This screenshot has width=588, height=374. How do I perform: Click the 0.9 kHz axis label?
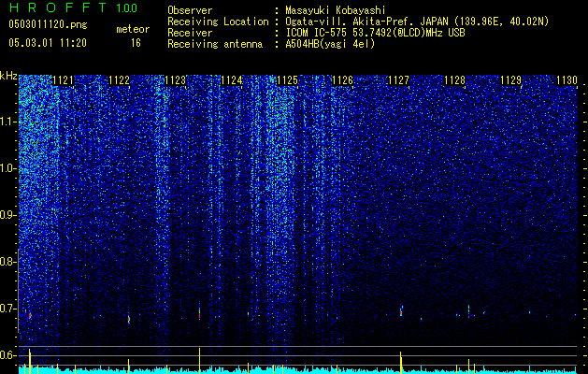tap(7, 215)
